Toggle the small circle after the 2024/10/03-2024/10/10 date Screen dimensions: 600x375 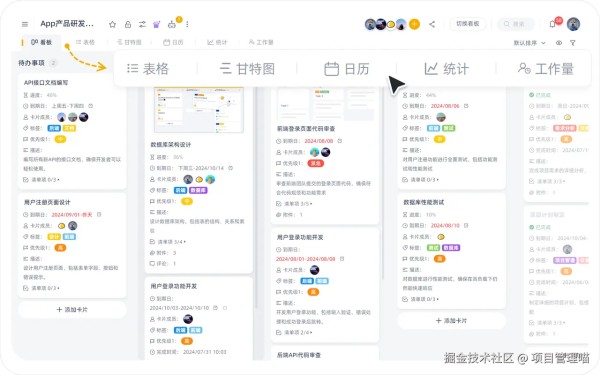tap(225, 308)
